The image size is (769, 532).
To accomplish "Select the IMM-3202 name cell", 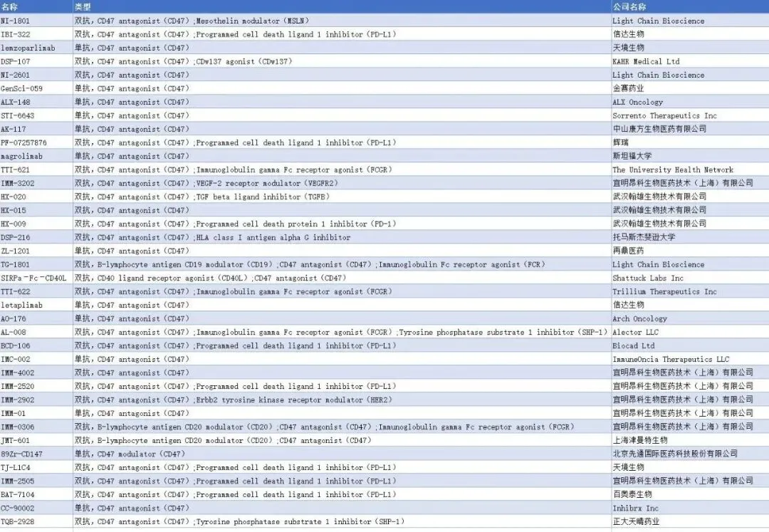I will (x=36, y=183).
